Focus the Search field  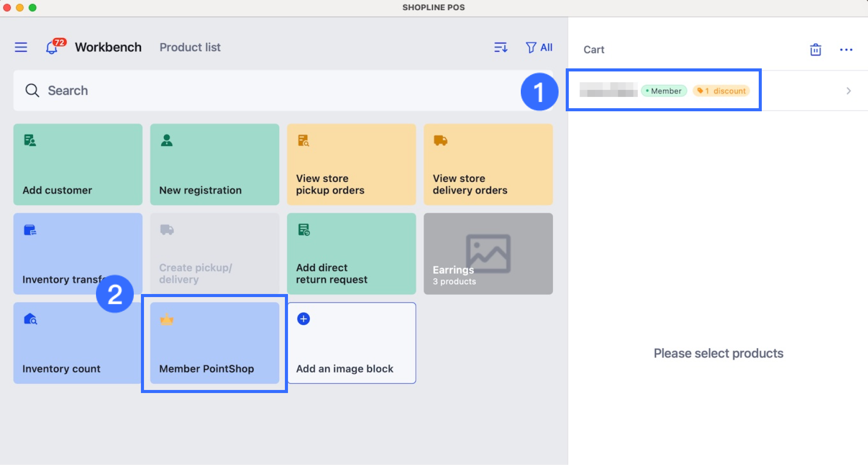283,90
